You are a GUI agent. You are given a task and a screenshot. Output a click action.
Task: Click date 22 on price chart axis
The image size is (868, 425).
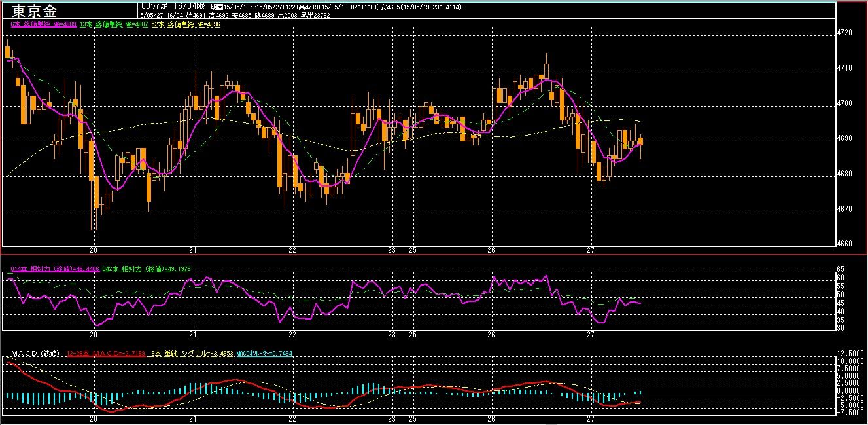[293, 250]
